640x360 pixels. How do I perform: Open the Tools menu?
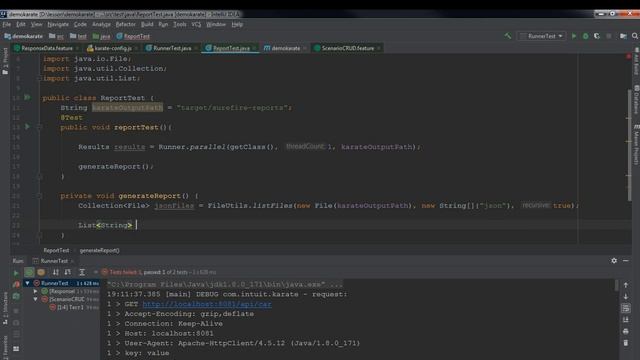pos(180,24)
